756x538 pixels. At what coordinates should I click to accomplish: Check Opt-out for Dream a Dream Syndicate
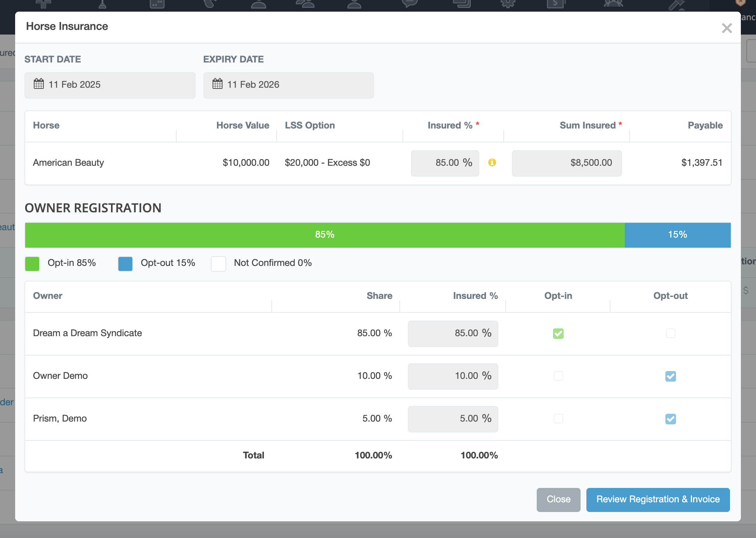(x=670, y=333)
